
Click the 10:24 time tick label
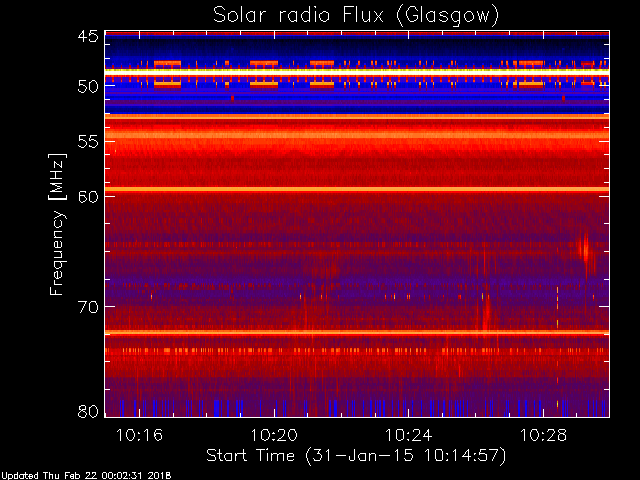pyautogui.click(x=409, y=435)
